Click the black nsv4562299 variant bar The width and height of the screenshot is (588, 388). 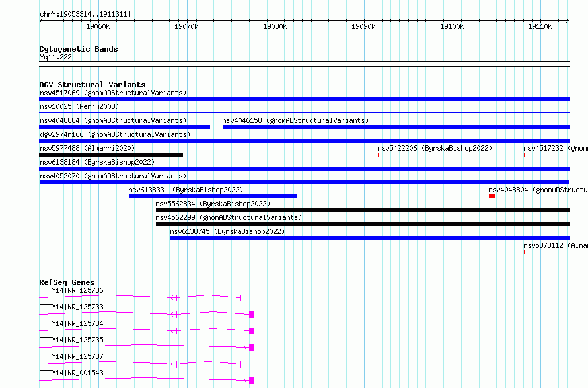coord(363,224)
